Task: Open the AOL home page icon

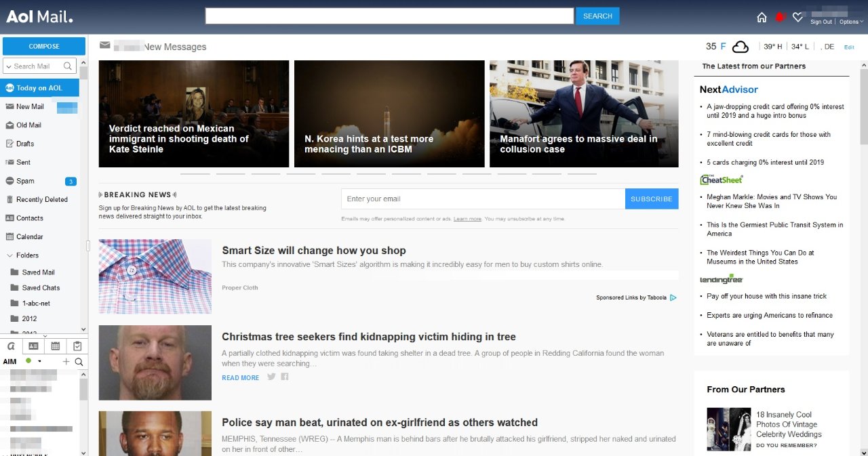Action: (762, 17)
